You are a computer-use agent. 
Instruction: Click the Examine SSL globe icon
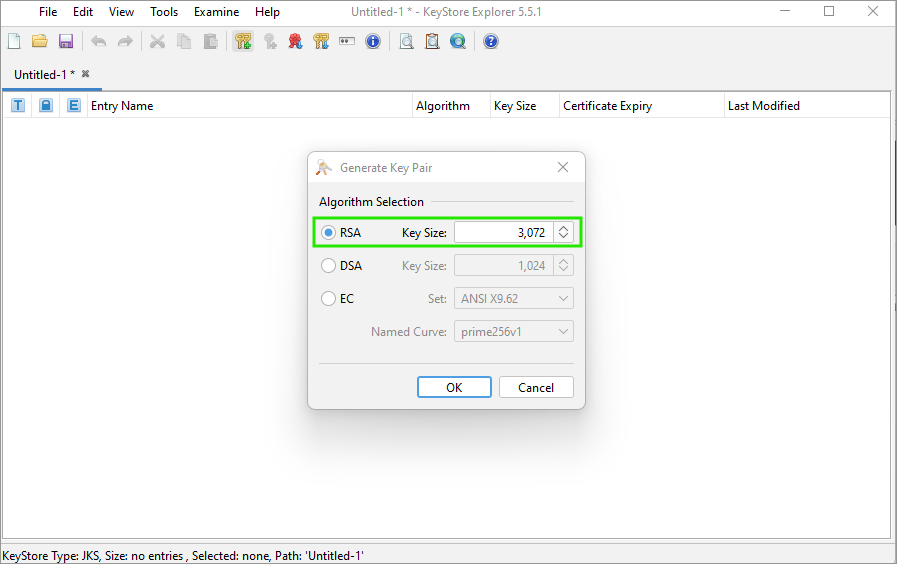[x=458, y=41]
